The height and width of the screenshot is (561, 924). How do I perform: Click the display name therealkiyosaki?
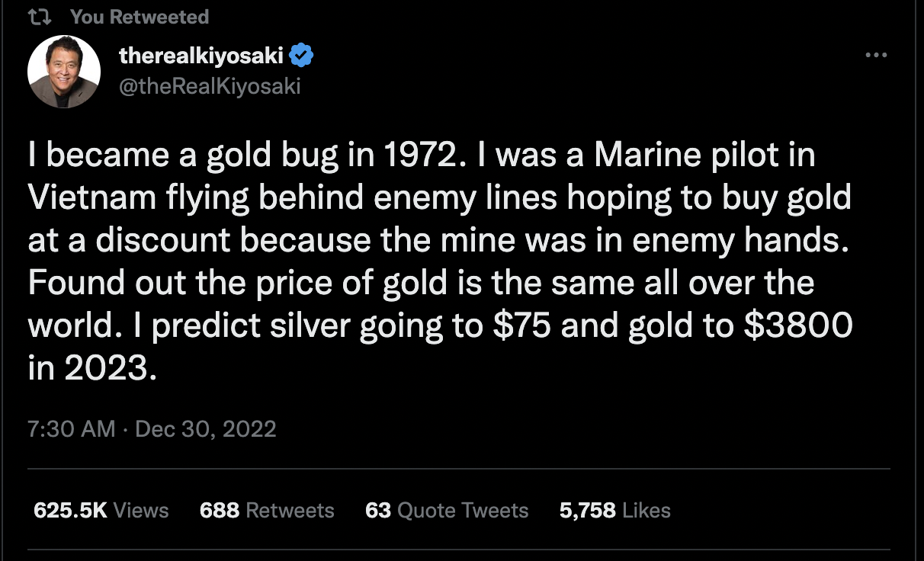click(x=202, y=56)
